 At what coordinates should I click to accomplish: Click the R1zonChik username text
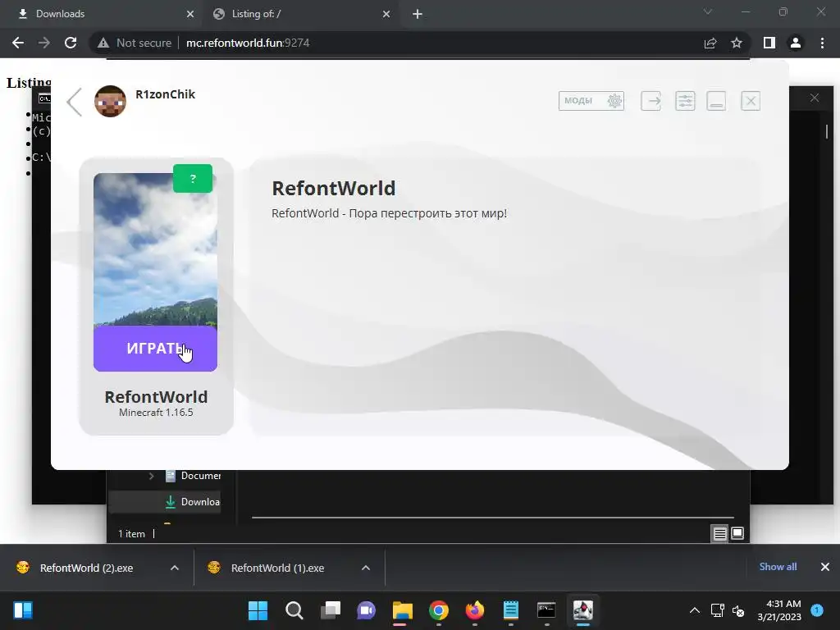pos(166,94)
